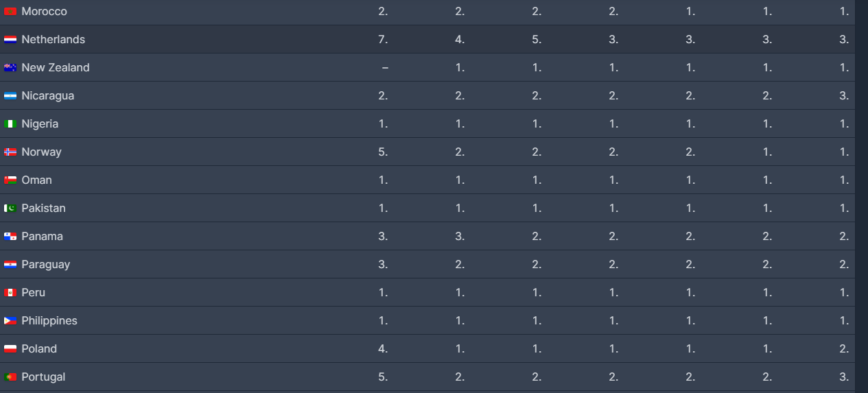This screenshot has width=868, height=393.
Task: Open the New Zealand country name
Action: pos(56,67)
